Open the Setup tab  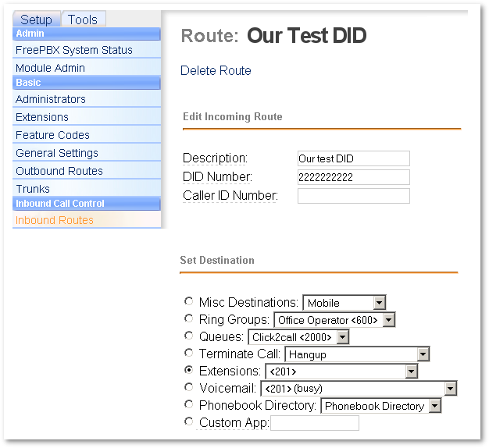37,20
